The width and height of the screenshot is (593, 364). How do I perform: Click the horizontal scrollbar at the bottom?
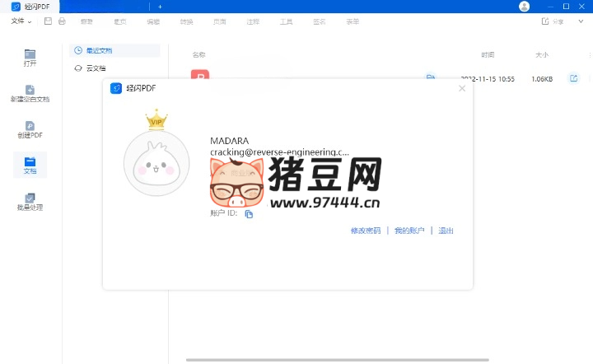point(338,360)
